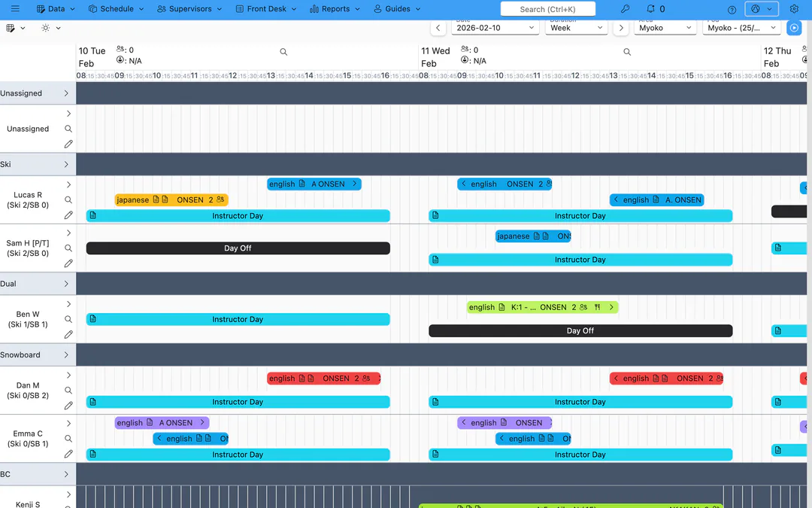The width and height of the screenshot is (812, 508).
Task: Click the Search (Ctrl+K) field
Action: [x=548, y=9]
